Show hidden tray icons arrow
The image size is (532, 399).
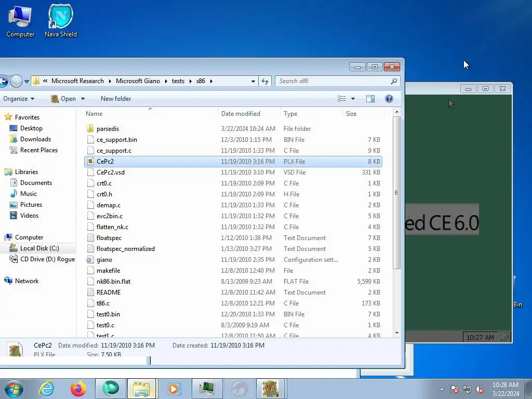point(442,389)
